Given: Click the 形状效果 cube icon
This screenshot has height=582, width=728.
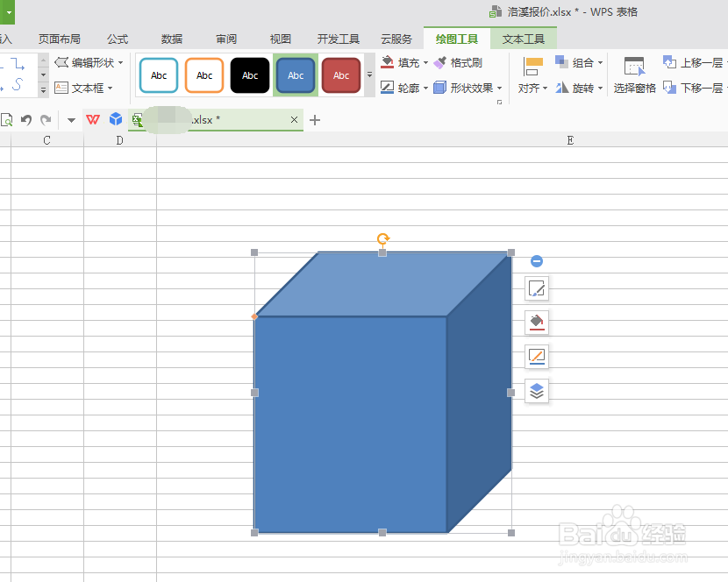Looking at the screenshot, I should 439,88.
